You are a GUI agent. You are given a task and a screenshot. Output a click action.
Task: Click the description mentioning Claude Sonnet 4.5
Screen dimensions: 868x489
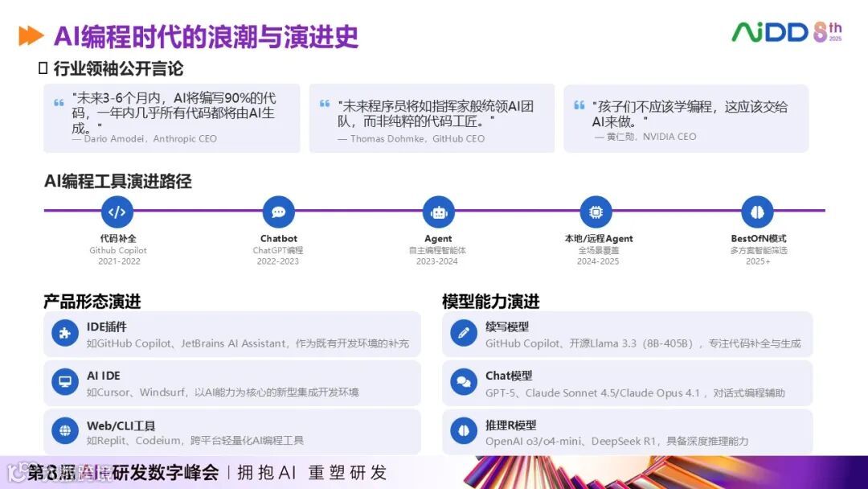pyautogui.click(x=635, y=392)
